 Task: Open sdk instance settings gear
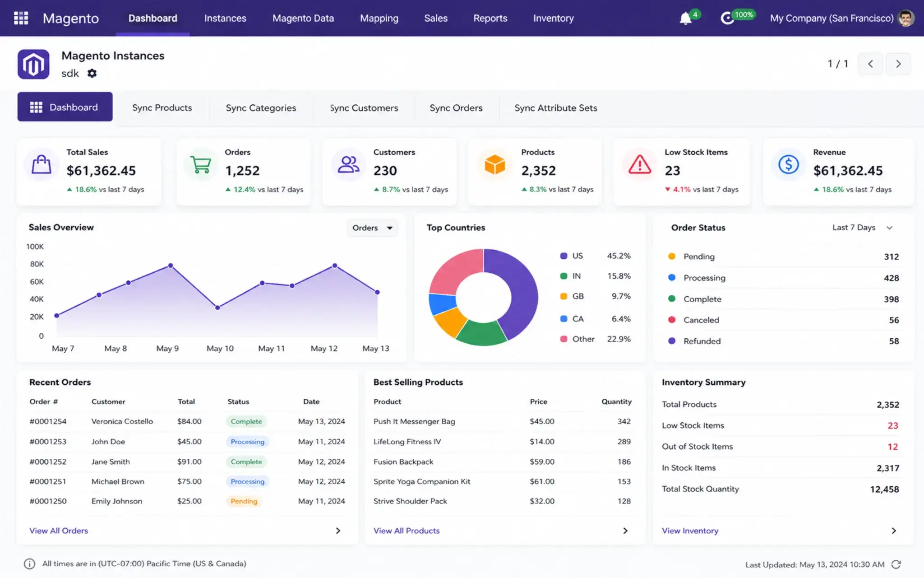click(92, 73)
